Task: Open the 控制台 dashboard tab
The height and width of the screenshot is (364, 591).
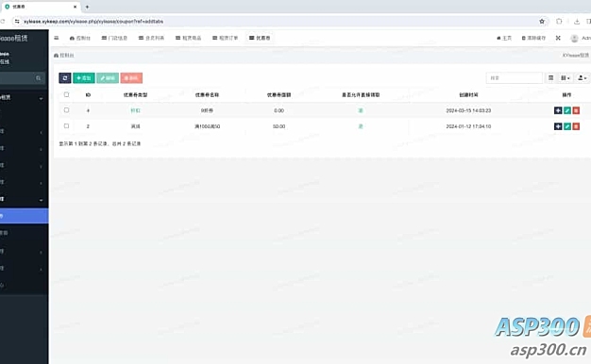Action: click(80, 38)
